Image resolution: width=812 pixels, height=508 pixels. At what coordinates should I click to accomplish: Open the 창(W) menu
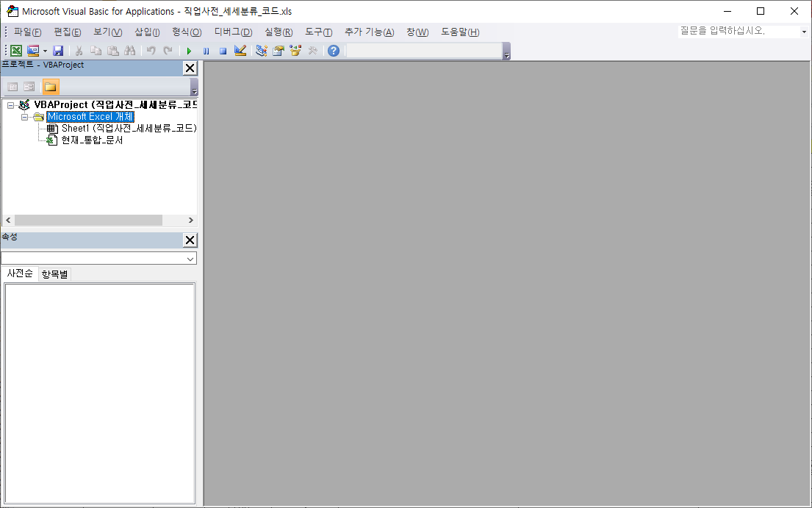click(x=417, y=32)
